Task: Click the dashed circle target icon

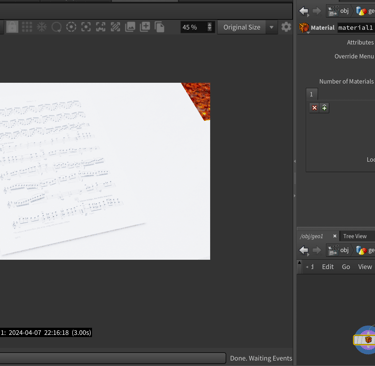Action: [x=71, y=27]
